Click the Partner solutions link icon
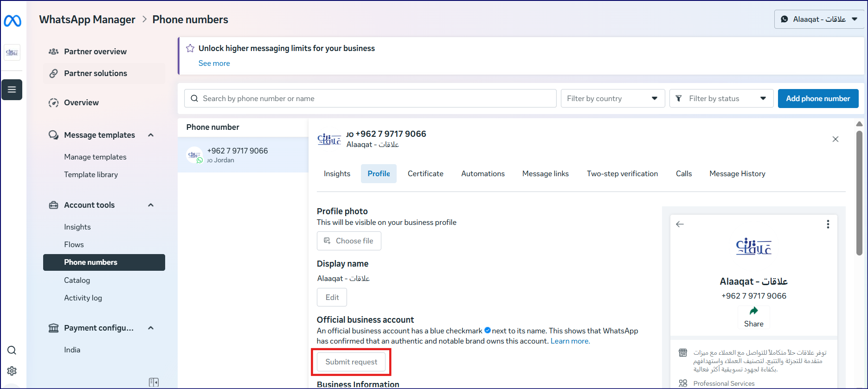Image resolution: width=868 pixels, height=389 pixels. pyautogui.click(x=54, y=73)
